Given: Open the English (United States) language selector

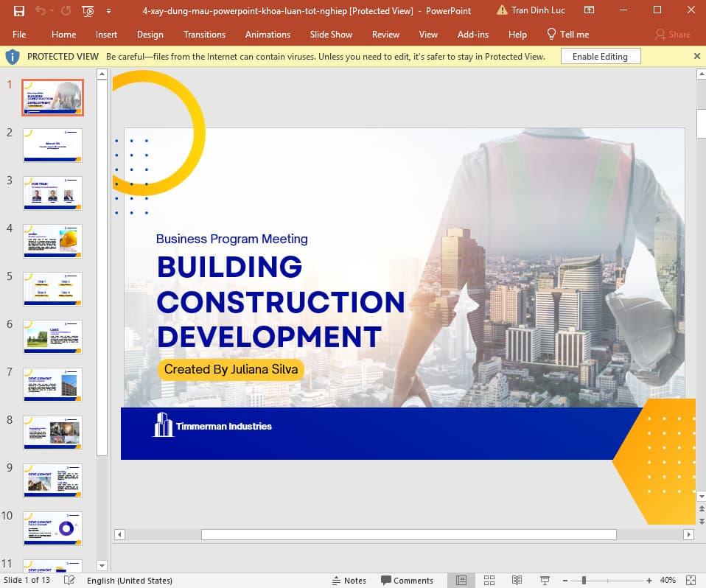Looking at the screenshot, I should [130, 581].
